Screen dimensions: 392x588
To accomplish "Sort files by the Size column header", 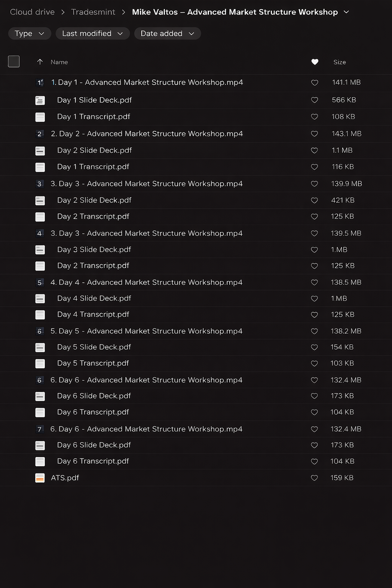I will (340, 62).
